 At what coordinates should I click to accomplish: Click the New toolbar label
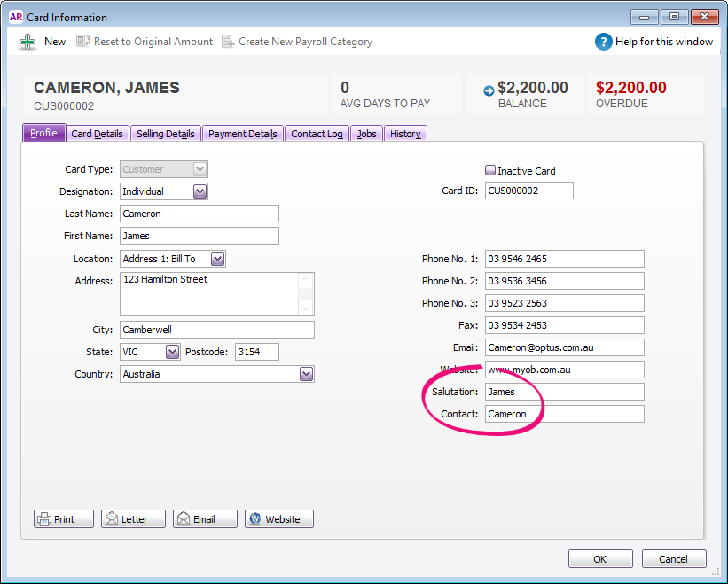point(55,42)
